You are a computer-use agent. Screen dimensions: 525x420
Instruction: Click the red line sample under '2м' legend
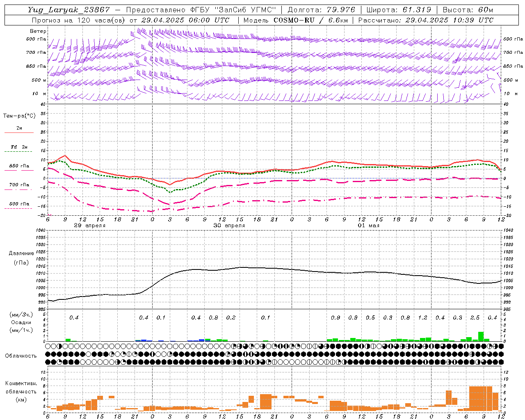[x=19, y=132]
